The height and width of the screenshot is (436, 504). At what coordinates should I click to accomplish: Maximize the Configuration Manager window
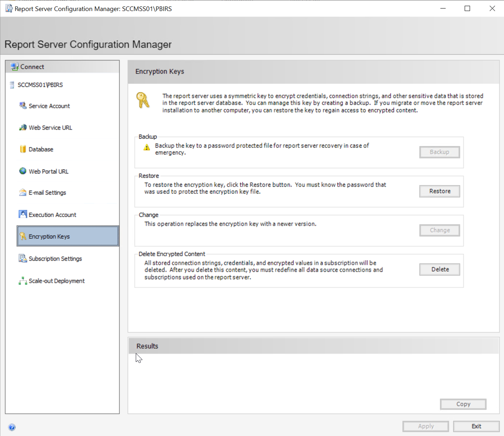point(467,8)
